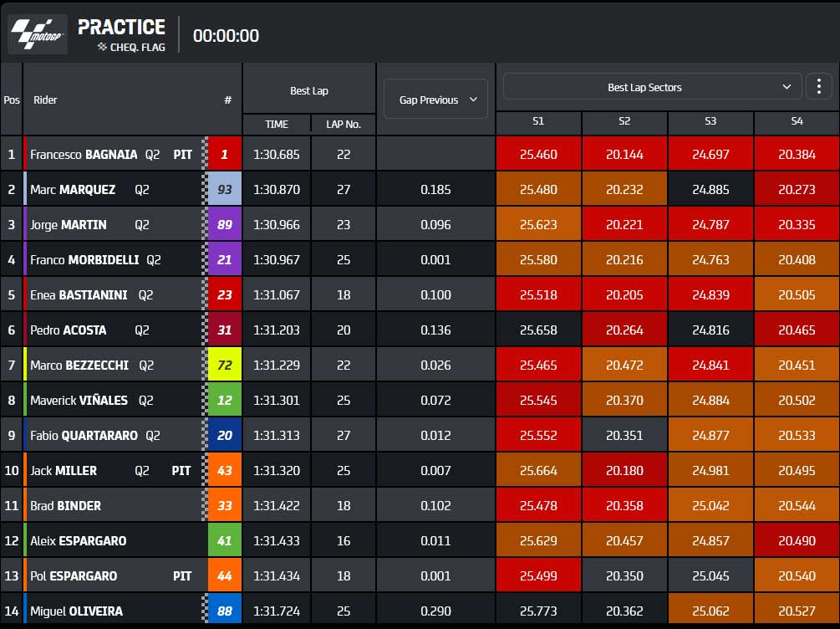Click Aleix Espargaro's green 41 badge
Screen dimensions: 840x629
point(225,540)
